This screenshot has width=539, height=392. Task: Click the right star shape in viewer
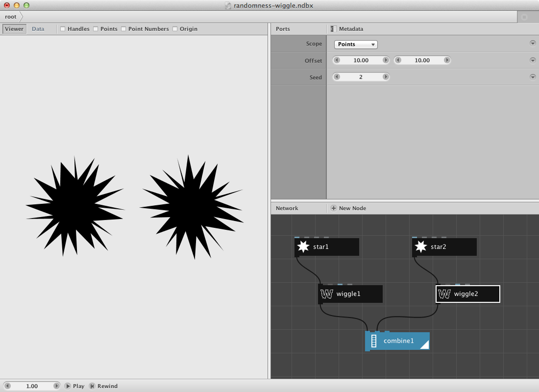[192, 207]
